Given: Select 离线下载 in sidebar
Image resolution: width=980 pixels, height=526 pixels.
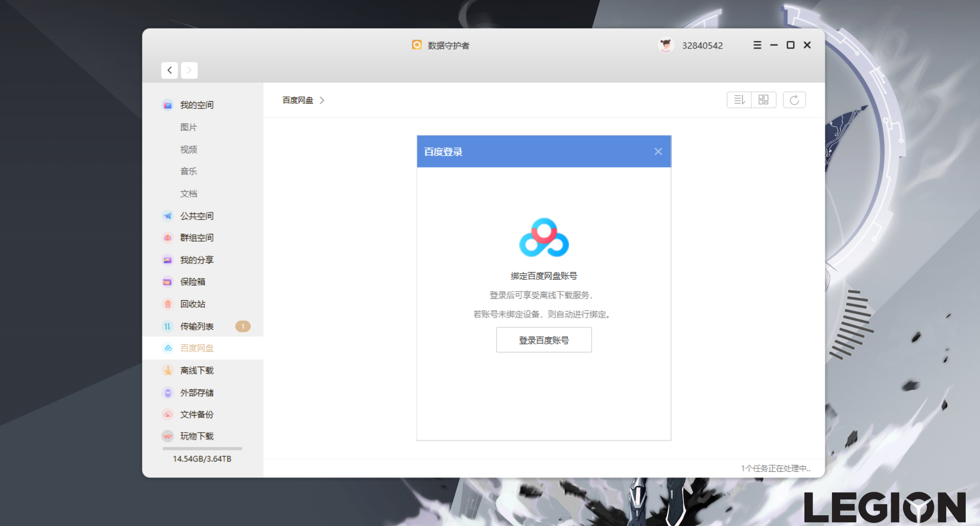Looking at the screenshot, I should pyautogui.click(x=197, y=371).
